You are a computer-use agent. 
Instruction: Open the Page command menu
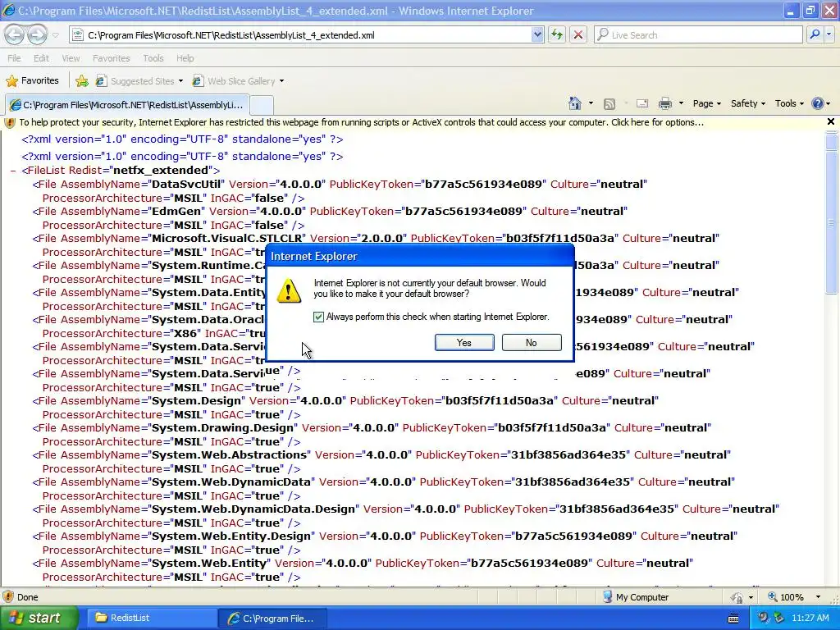(x=706, y=103)
